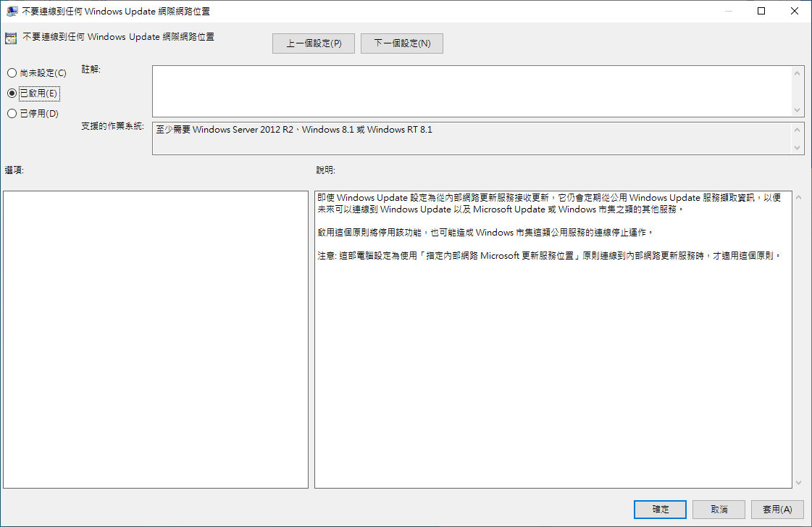Click the description paragraph starting 即使 Windows Update

(x=549, y=203)
